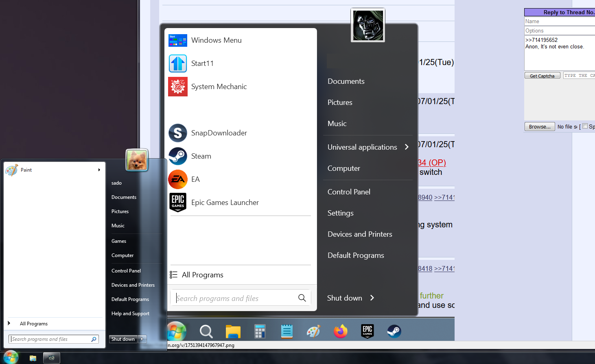Click the Shut down button in the small menu
This screenshot has height=364, width=595.
click(x=123, y=339)
